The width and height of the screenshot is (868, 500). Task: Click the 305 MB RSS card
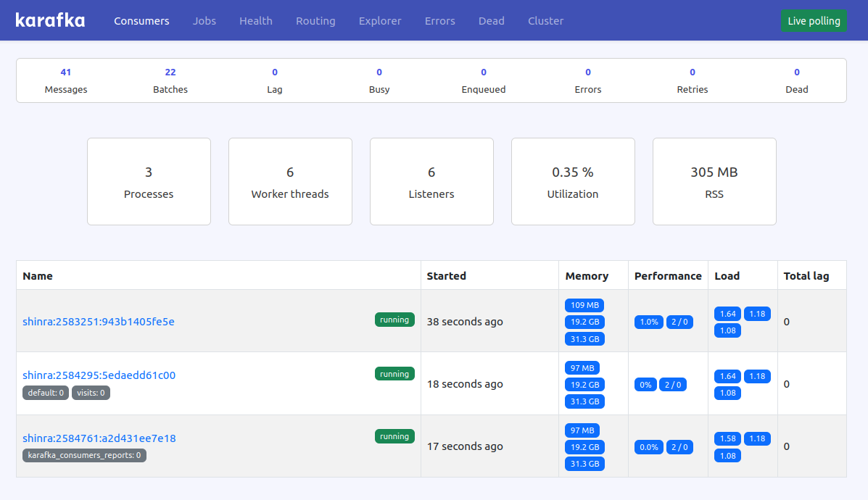[x=714, y=181]
